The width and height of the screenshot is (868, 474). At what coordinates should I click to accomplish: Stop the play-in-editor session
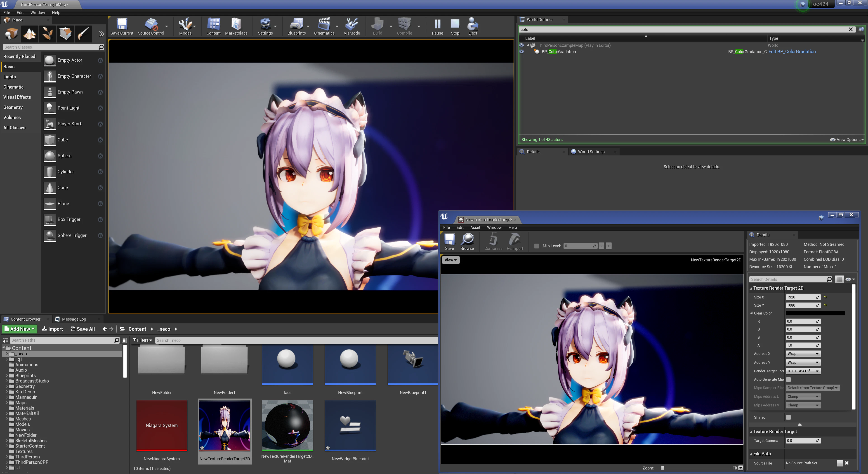(x=455, y=26)
